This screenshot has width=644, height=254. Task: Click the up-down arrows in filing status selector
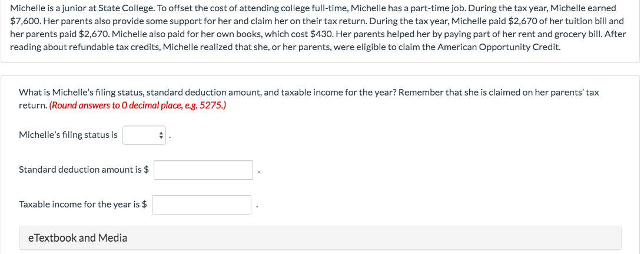point(161,136)
